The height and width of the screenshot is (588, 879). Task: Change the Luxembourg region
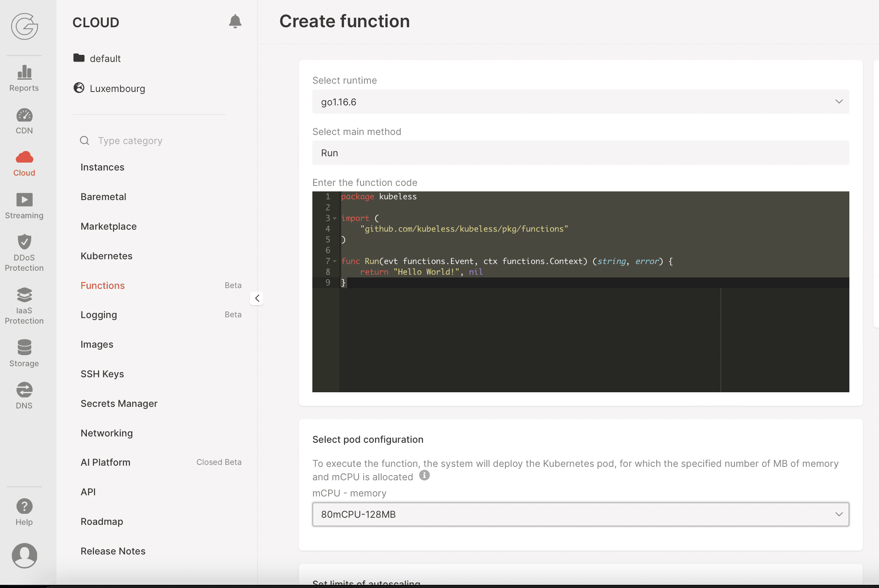point(117,88)
